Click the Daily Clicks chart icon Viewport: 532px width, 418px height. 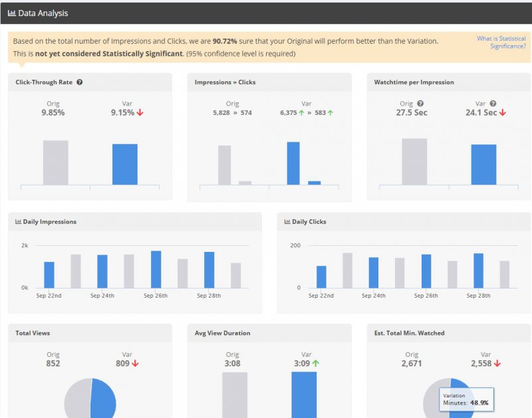click(287, 222)
